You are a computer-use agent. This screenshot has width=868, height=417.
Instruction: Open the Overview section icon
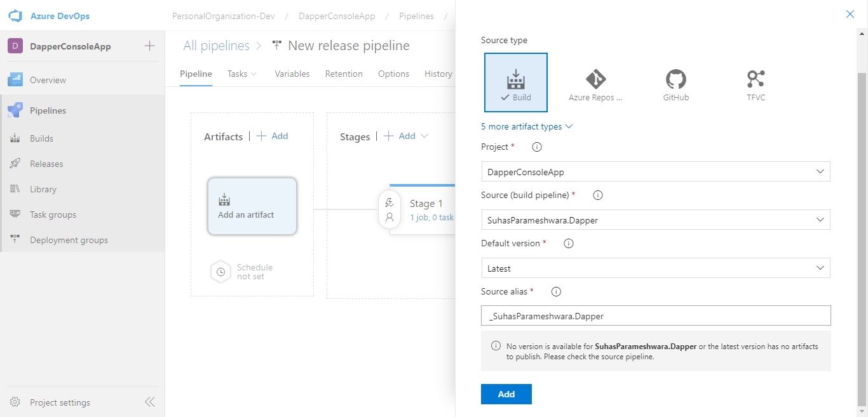coord(15,80)
